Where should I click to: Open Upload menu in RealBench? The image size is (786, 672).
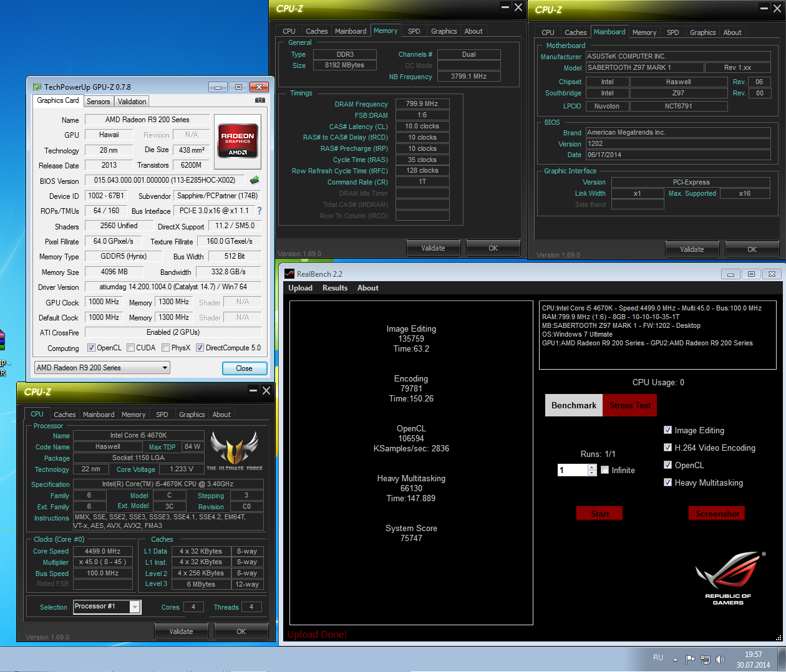pos(300,288)
